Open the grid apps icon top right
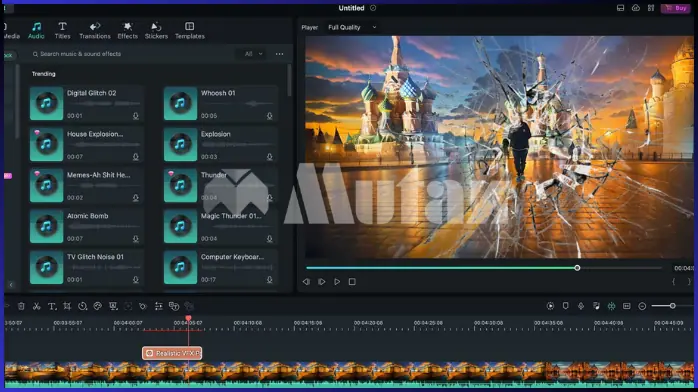 (x=651, y=8)
